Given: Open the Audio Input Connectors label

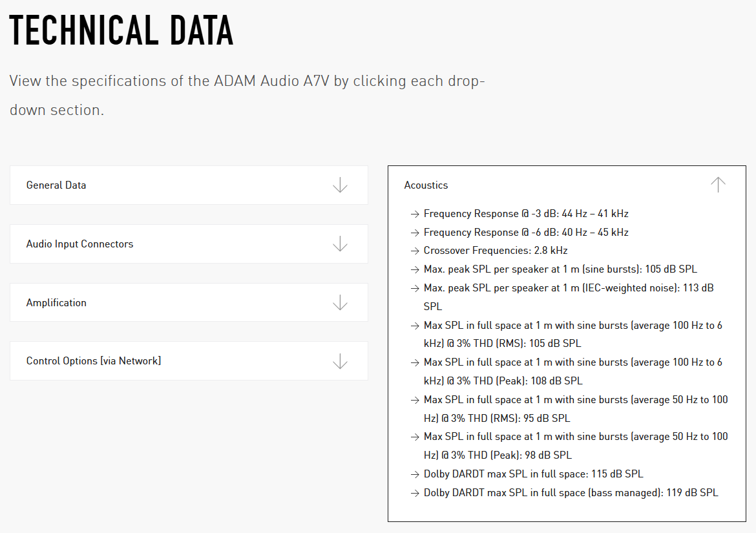Looking at the screenshot, I should tap(79, 244).
